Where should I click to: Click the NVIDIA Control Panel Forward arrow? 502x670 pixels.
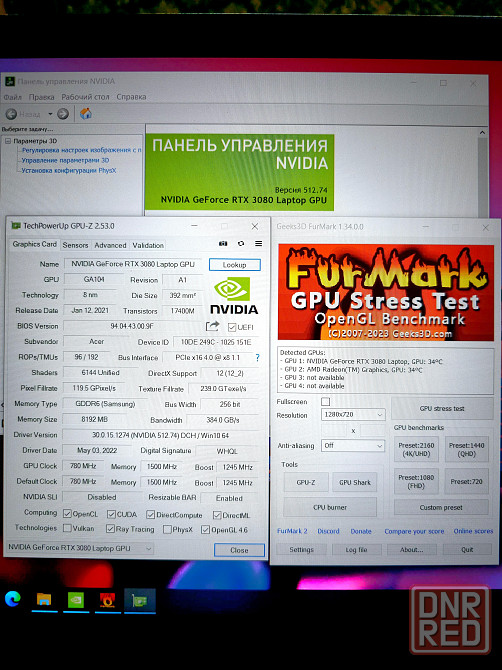tap(63, 114)
